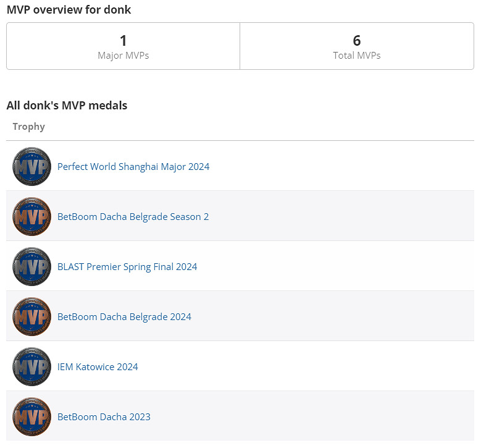The image size is (481, 448).
Task: Click the BetBoom Dacha 2023 MVP medal icon
Action: [x=31, y=416]
